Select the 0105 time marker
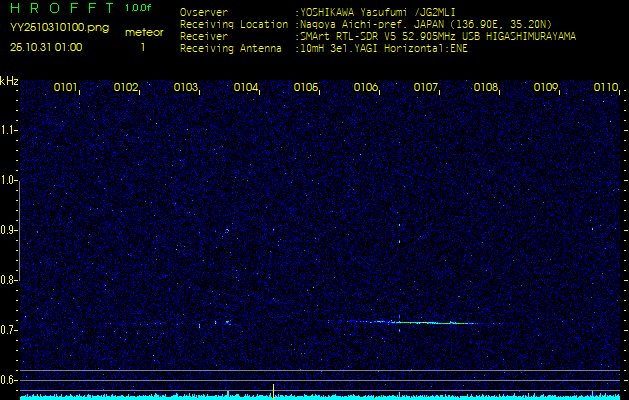 pyautogui.click(x=306, y=88)
